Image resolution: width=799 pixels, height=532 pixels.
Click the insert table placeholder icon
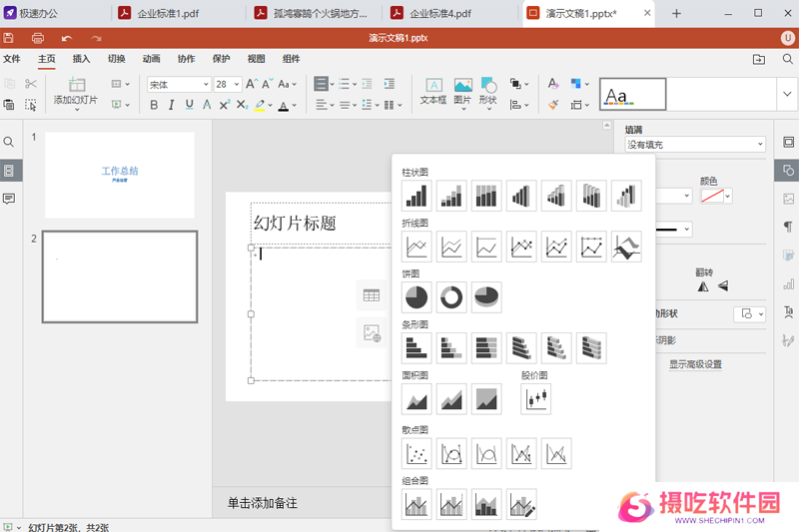click(372, 295)
